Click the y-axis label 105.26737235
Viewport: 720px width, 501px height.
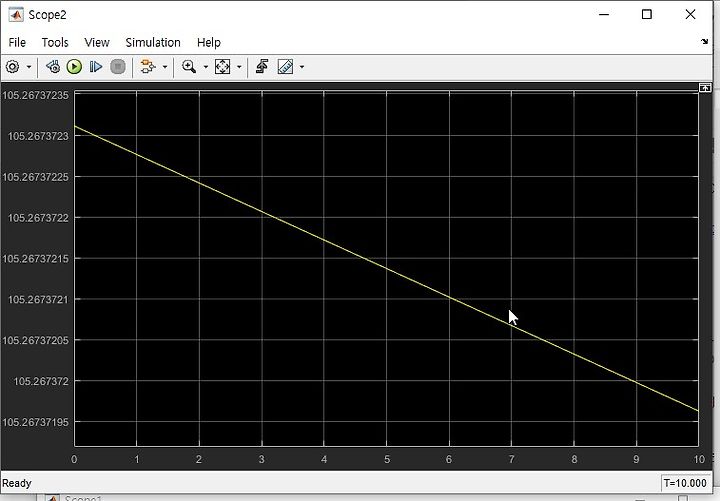click(x=35, y=96)
